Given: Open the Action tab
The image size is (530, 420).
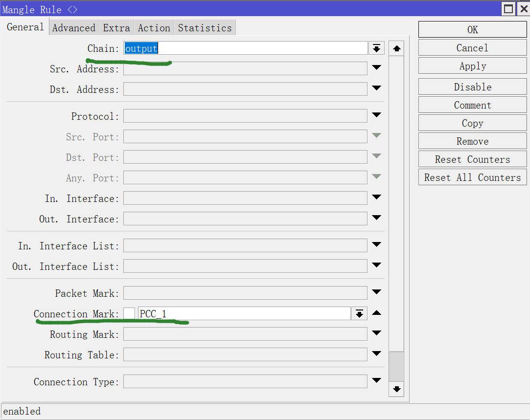Looking at the screenshot, I should (x=154, y=28).
